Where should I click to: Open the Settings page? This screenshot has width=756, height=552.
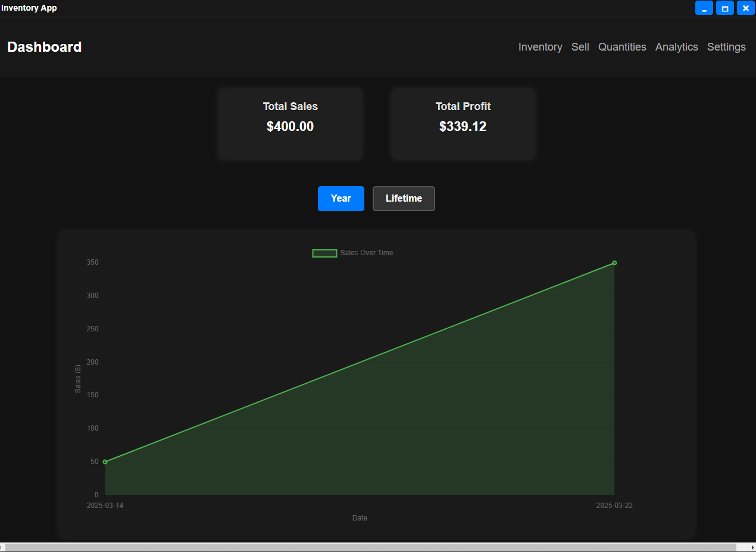(726, 46)
